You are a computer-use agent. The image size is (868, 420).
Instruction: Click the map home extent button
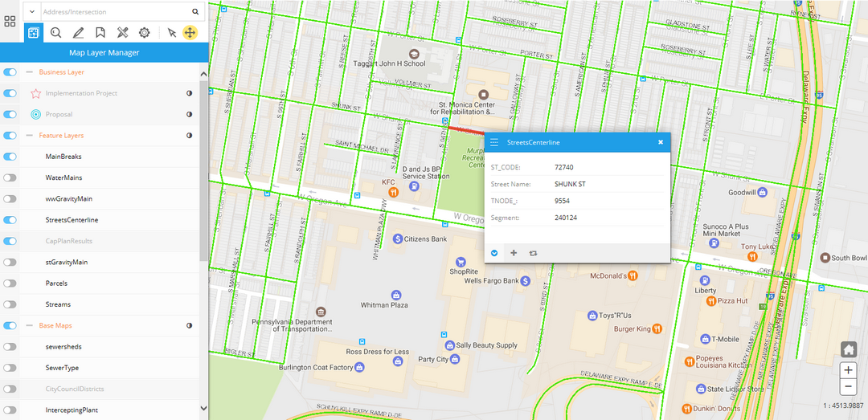848,349
